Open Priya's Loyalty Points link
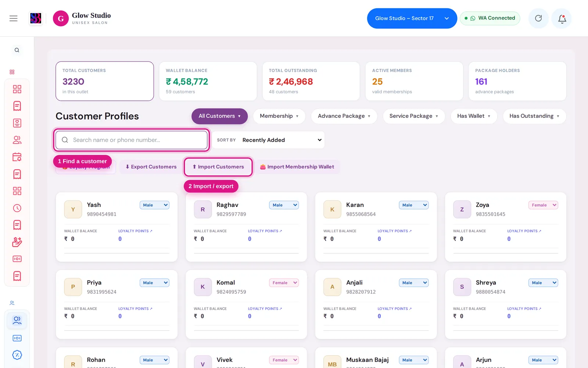This screenshot has width=588, height=368. coord(135,309)
